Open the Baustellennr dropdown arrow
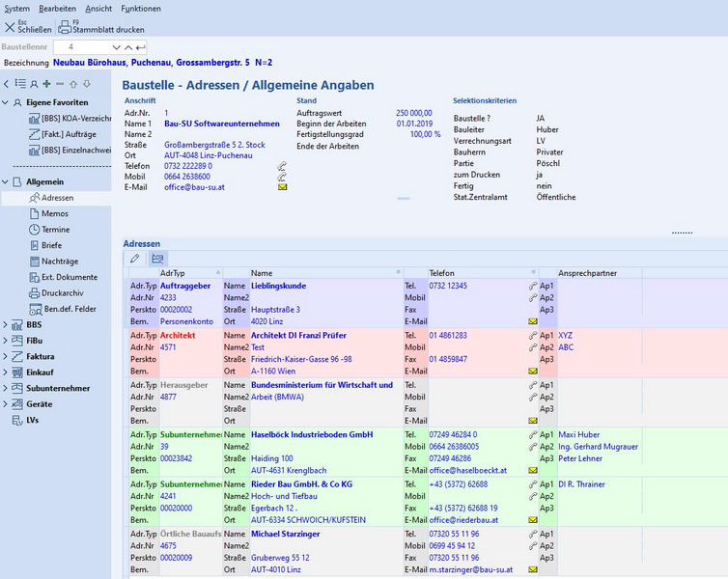This screenshot has height=579, width=728. (117, 46)
